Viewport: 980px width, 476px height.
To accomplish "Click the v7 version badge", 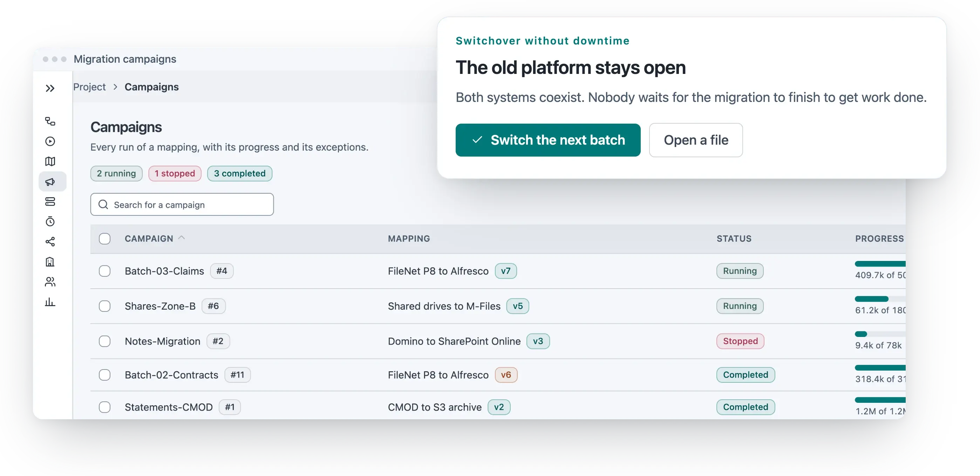I will [506, 271].
